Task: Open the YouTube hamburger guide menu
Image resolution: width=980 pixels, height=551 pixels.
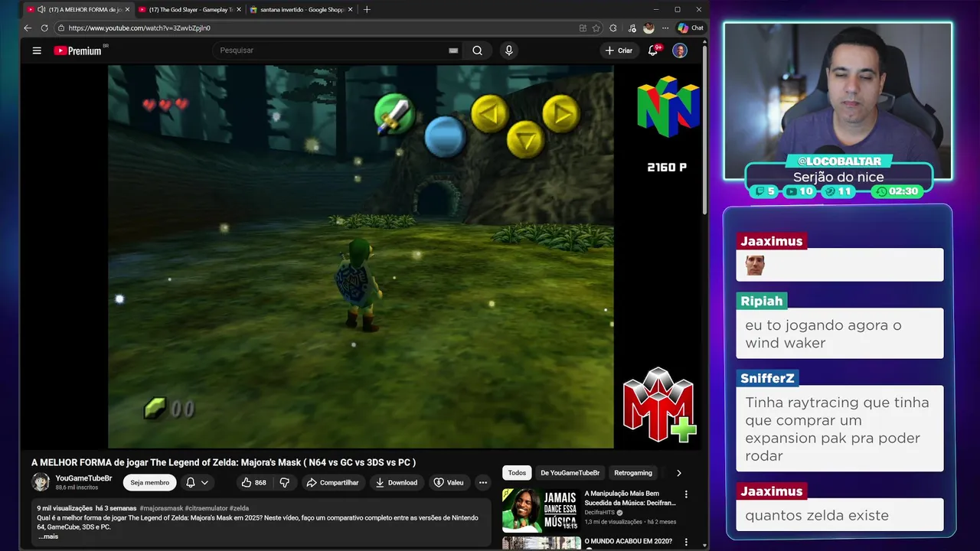Action: pos(37,51)
